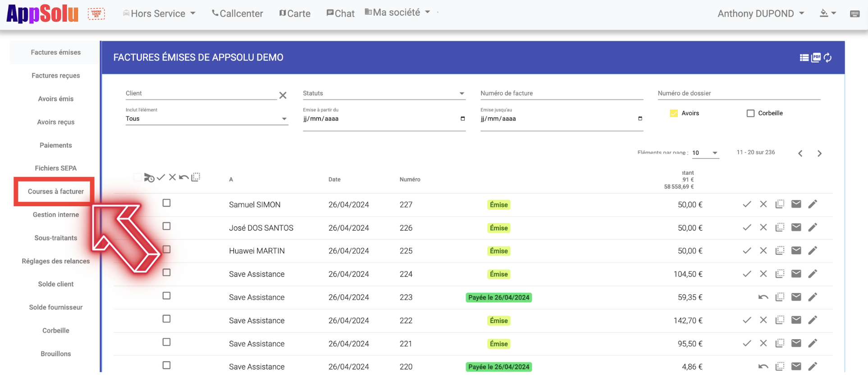This screenshot has height=390, width=868.
Task: Click the Client filter input field
Action: pyautogui.click(x=201, y=93)
